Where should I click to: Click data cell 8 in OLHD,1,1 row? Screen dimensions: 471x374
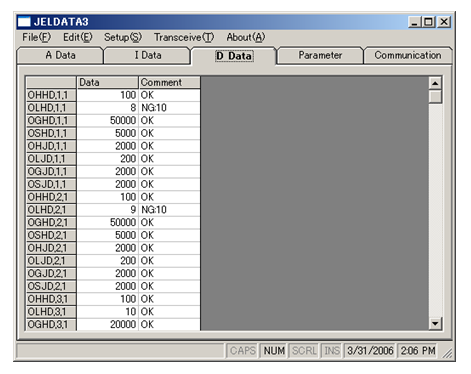(108, 108)
